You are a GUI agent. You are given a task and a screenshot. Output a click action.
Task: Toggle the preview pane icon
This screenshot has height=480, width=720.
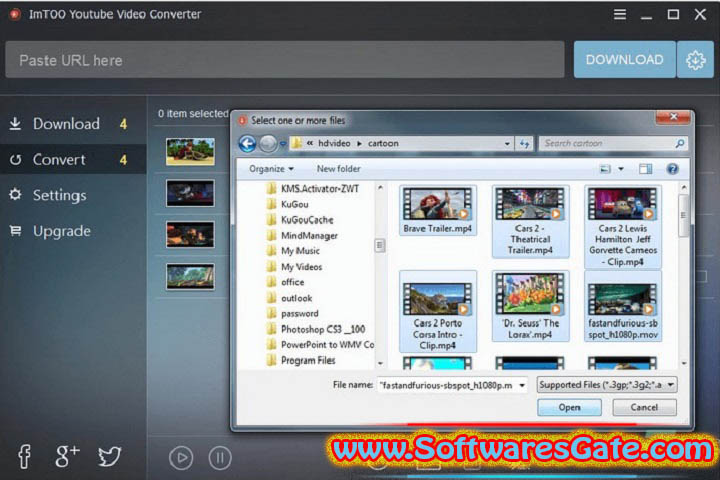coord(646,169)
